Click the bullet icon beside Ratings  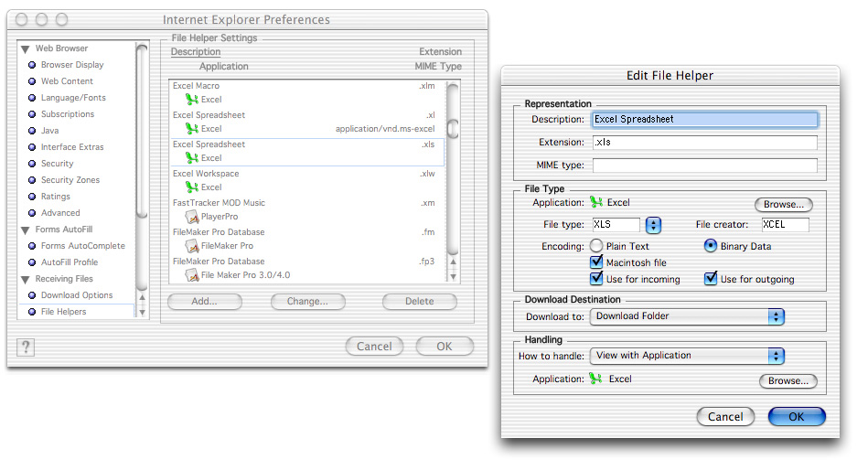(x=32, y=197)
